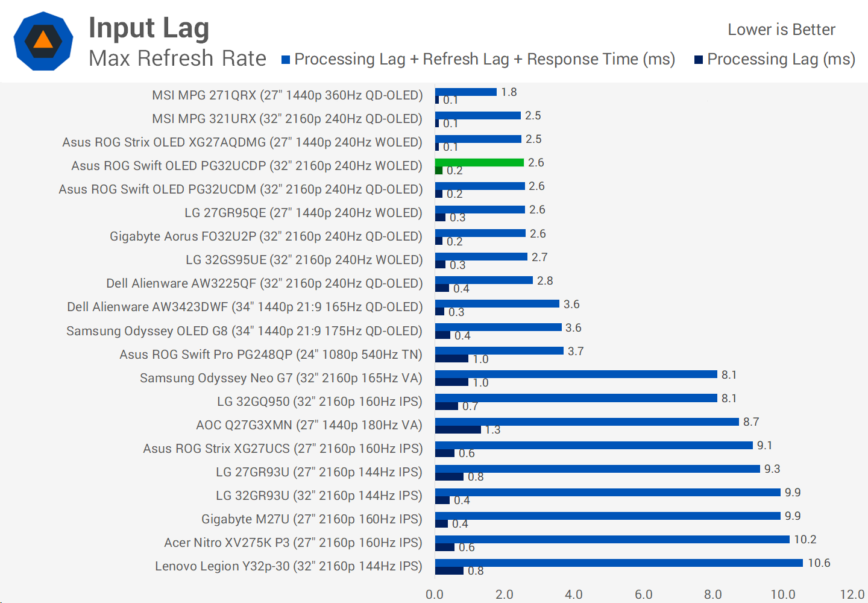Select the LG 32GQ950 row label

tap(319, 402)
